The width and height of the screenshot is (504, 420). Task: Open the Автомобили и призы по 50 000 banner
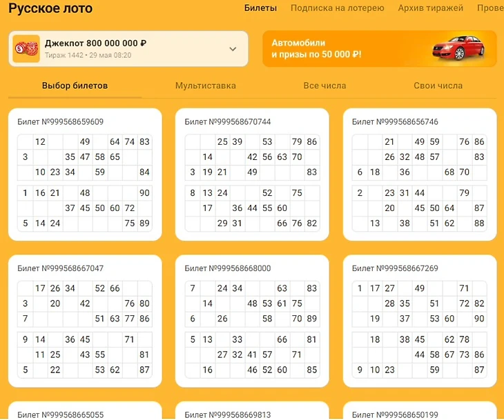point(379,49)
